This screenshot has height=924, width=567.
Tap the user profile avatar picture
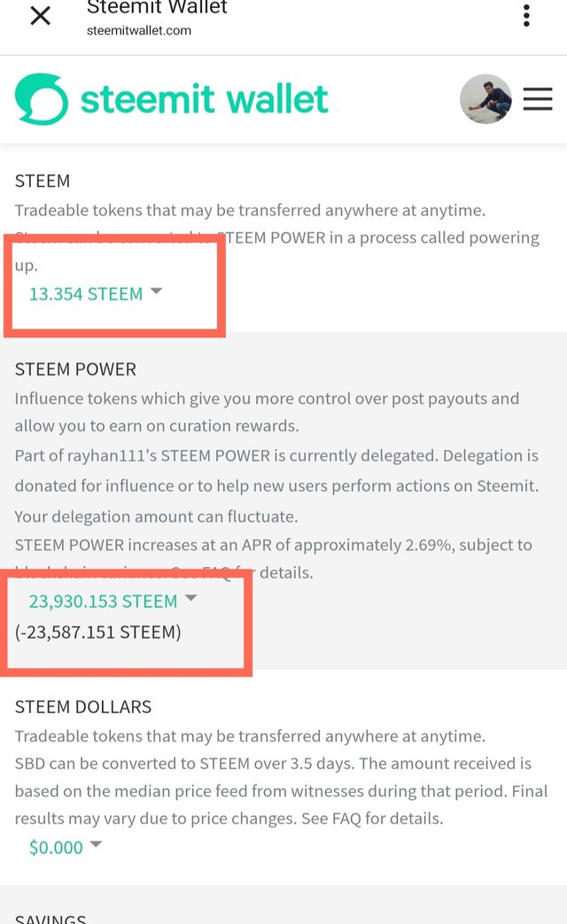[x=485, y=99]
